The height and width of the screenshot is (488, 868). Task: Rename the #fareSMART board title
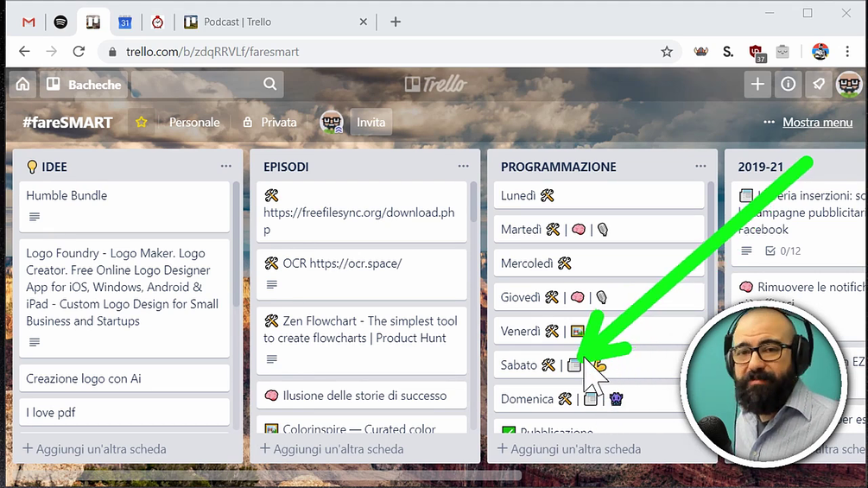[x=67, y=123]
